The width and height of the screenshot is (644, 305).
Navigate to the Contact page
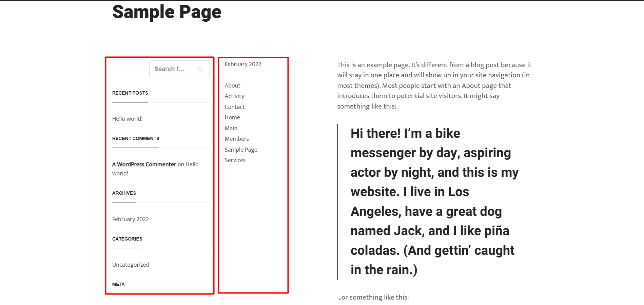(234, 107)
